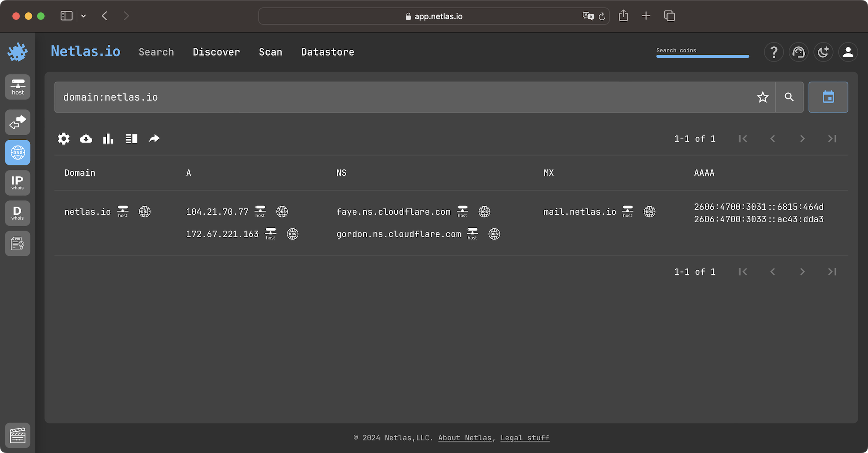Open the calendar date picker
The width and height of the screenshot is (868, 453).
[x=828, y=97]
